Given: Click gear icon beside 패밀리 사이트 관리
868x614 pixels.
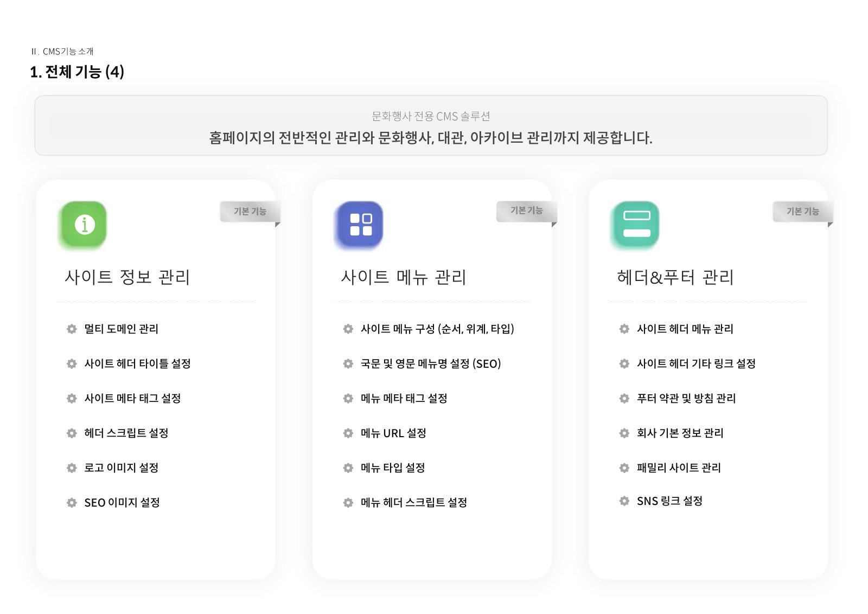Looking at the screenshot, I should [624, 468].
